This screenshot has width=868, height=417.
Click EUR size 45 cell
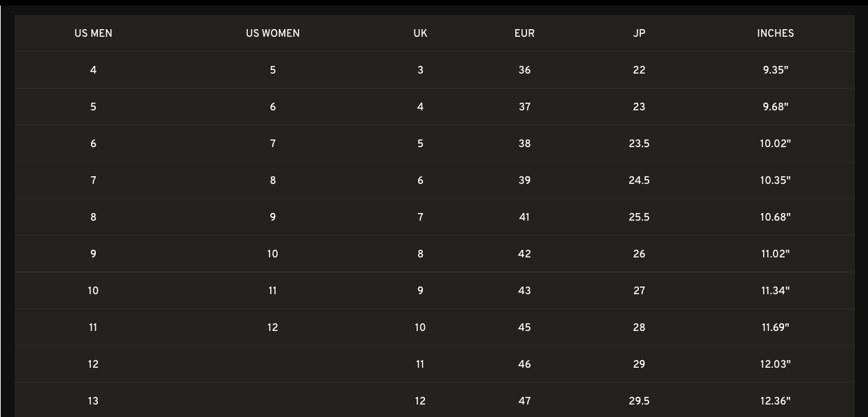point(524,327)
